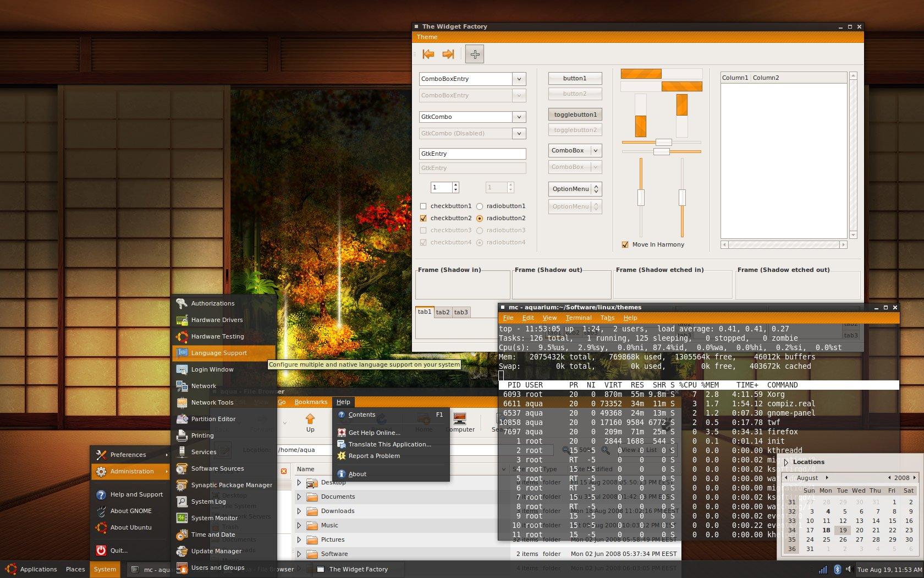Screen dimensions: 924x578
Task: Open the ComboBoxEntry dropdown arrow
Action: point(519,79)
